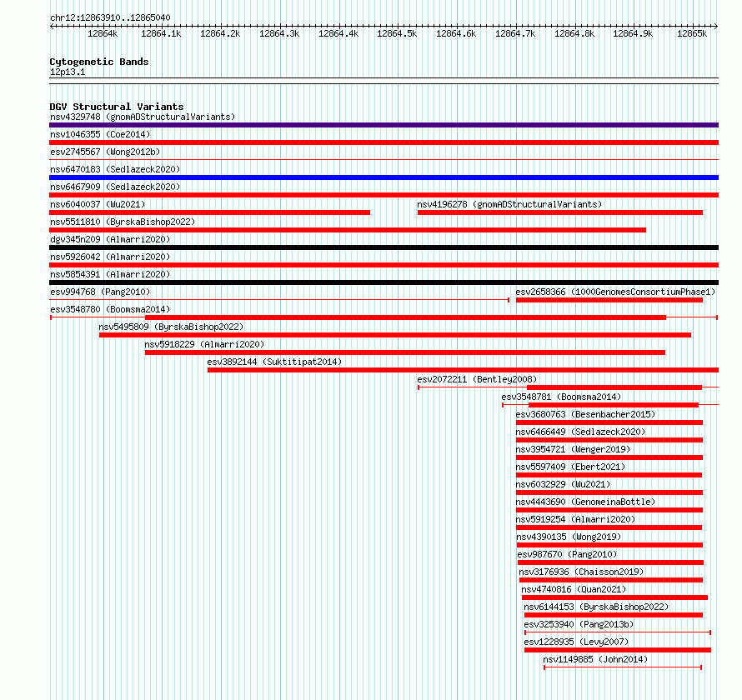
Task: Click esv3253940 (Pang2013b) label
Action: 579,624
